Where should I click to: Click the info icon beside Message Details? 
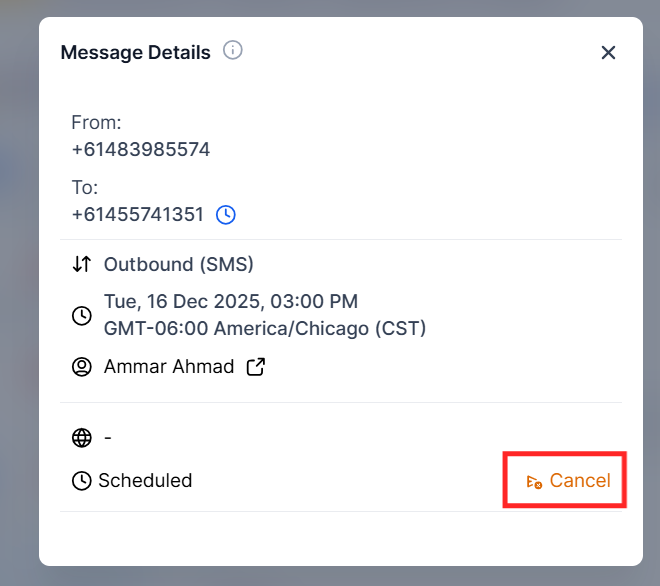click(233, 50)
